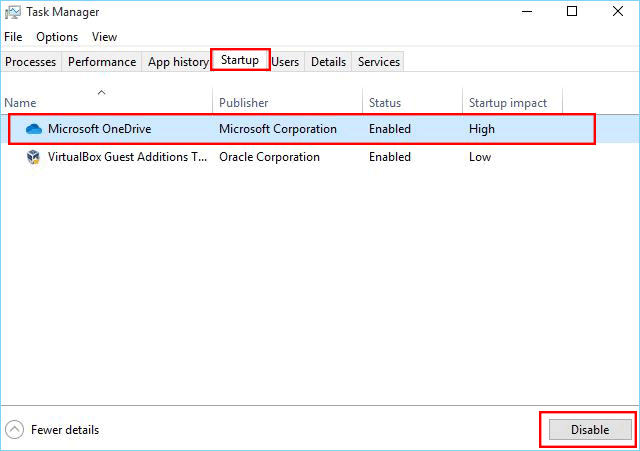Viewport: 640px width, 451px height.
Task: Switch to the Users tab
Action: (x=285, y=62)
